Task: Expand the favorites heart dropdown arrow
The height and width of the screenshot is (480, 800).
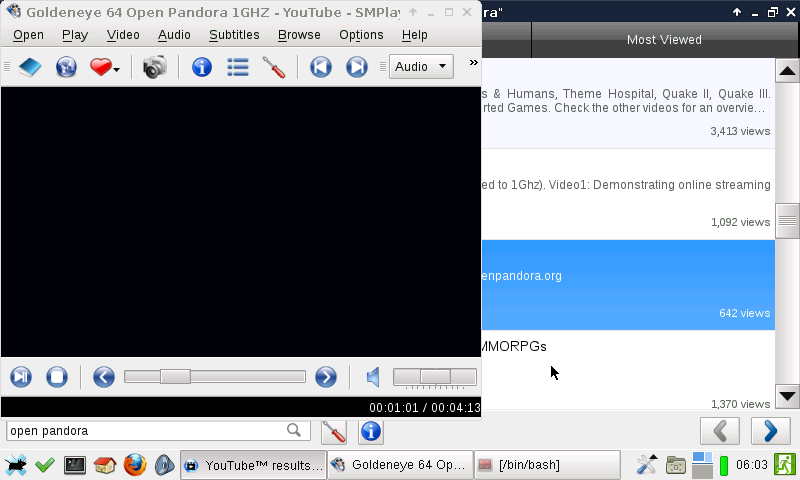Action: 117,69
